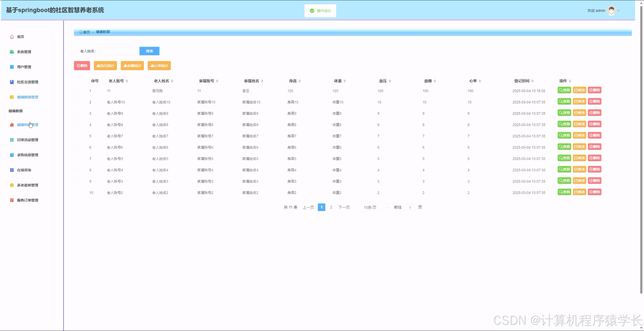Expand the admin user dropdown arrow
Screen dimensions: 644x331
tap(618, 11)
